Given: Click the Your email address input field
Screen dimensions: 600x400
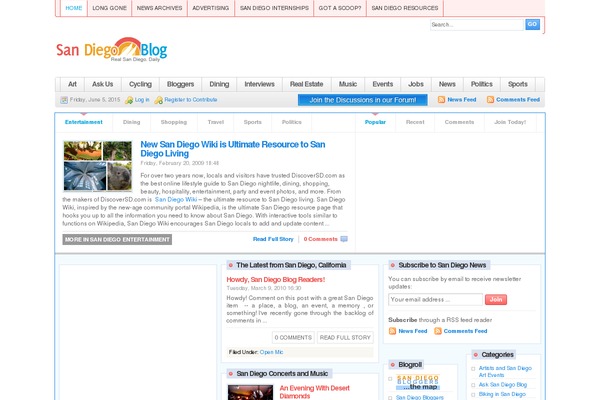Looking at the screenshot, I should (435, 299).
